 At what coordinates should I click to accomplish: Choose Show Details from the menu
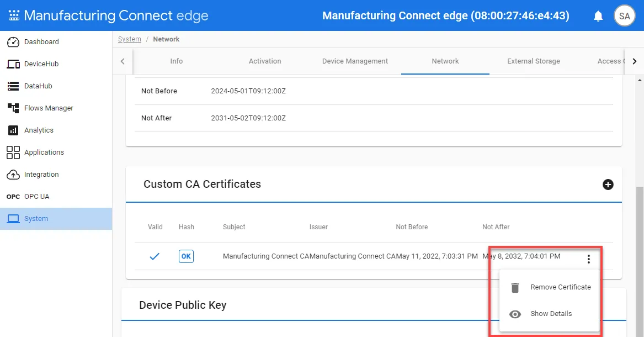(550, 314)
